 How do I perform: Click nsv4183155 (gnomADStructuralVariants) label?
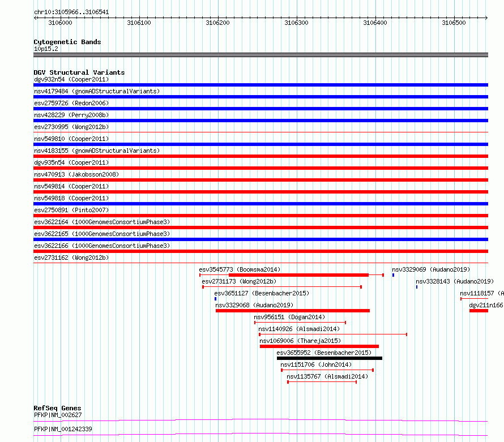click(x=97, y=151)
